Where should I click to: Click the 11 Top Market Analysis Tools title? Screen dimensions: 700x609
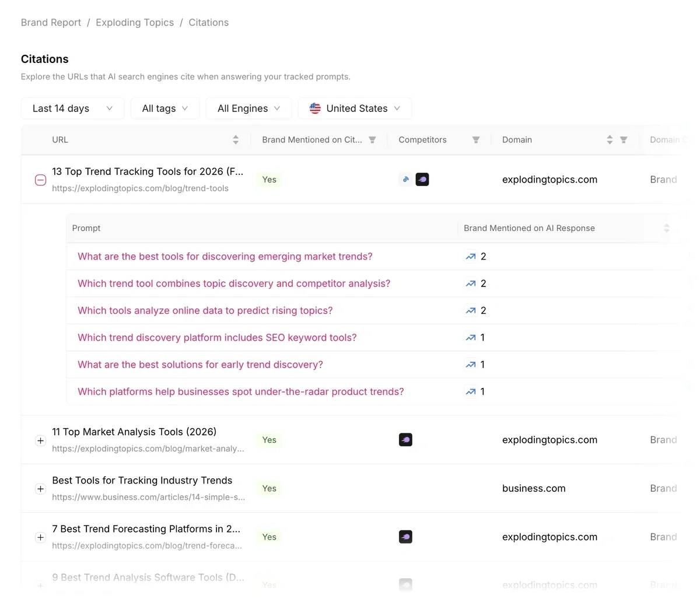click(x=134, y=432)
